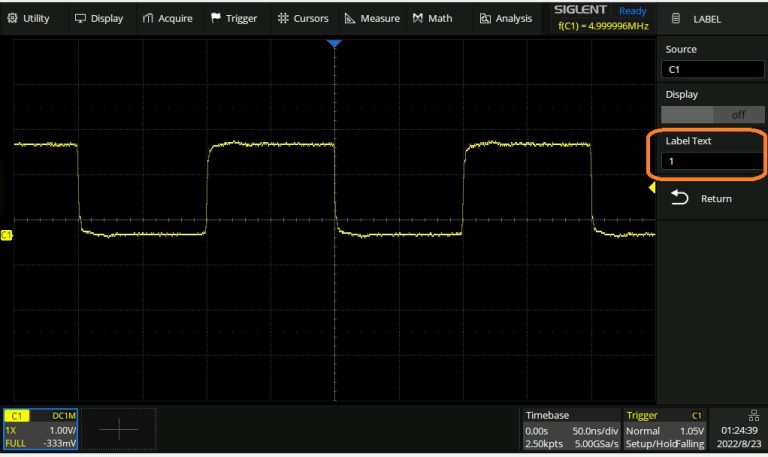Click the Timebase settings box

[569, 429]
